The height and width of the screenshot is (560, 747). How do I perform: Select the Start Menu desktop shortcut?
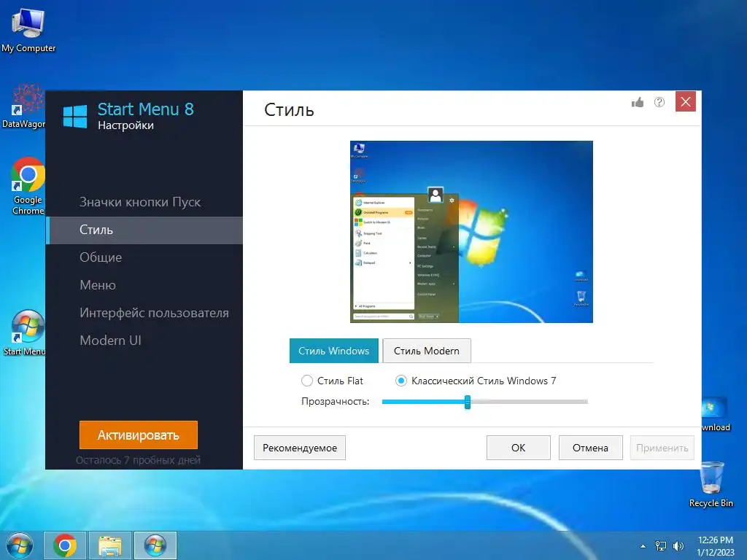tap(25, 332)
